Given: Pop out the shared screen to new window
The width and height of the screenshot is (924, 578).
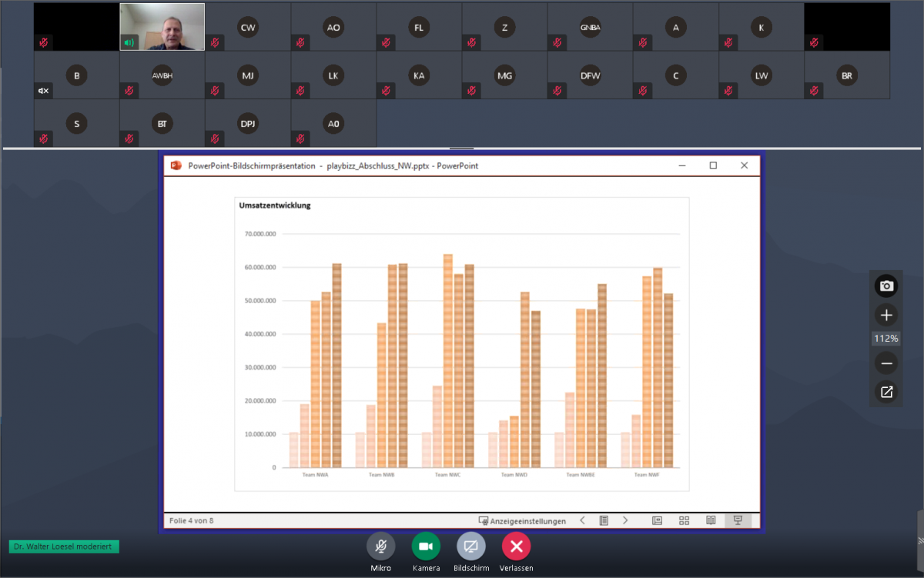Looking at the screenshot, I should click(x=886, y=393).
